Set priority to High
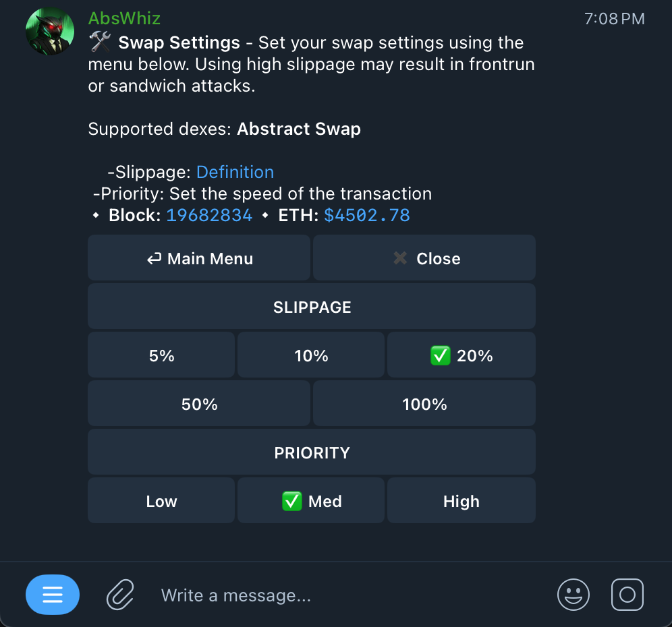This screenshot has height=627, width=672. (x=461, y=501)
